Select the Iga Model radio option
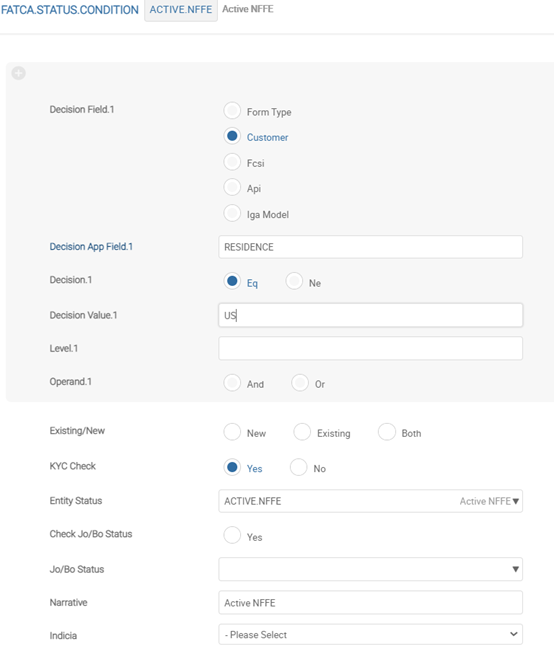Screen dimensions: 554x649 [x=232, y=213]
